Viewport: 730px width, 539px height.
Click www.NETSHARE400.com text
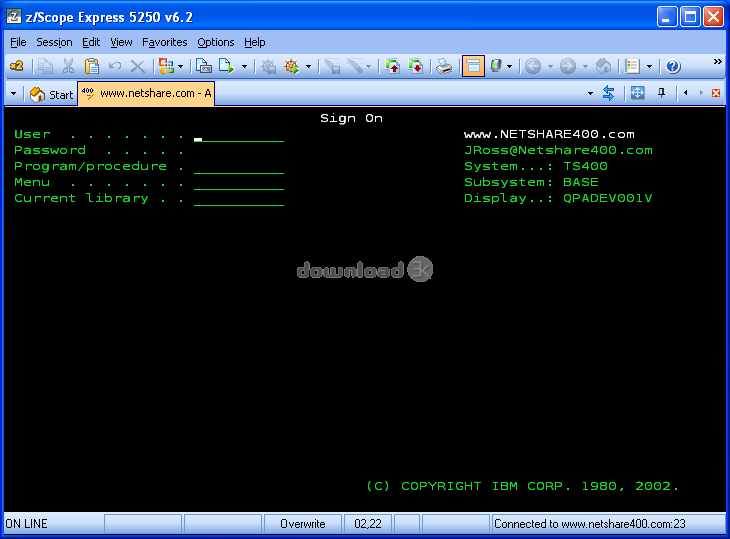(x=549, y=135)
